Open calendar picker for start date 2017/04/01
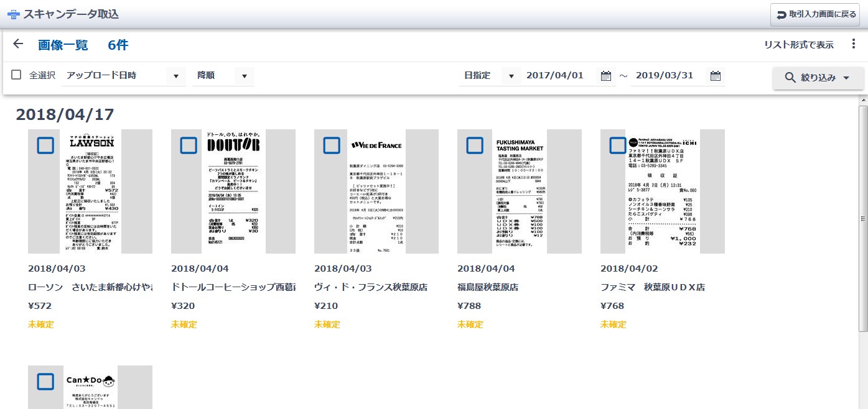 tap(606, 76)
